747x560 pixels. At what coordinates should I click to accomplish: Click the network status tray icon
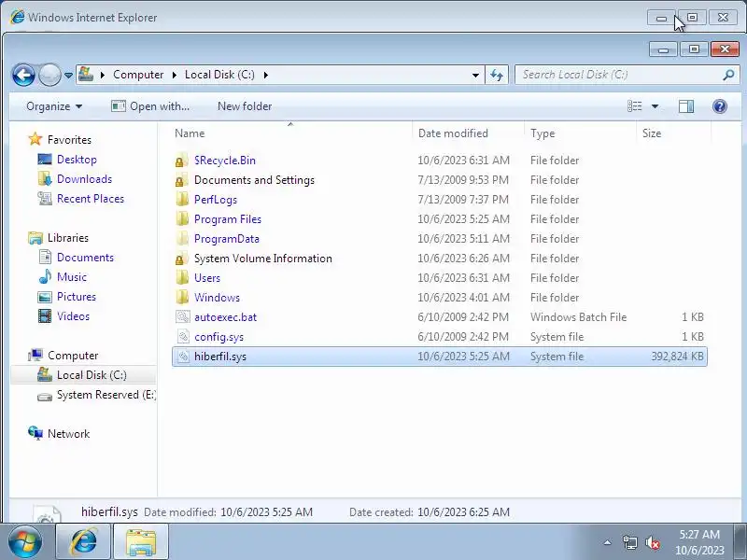point(629,542)
